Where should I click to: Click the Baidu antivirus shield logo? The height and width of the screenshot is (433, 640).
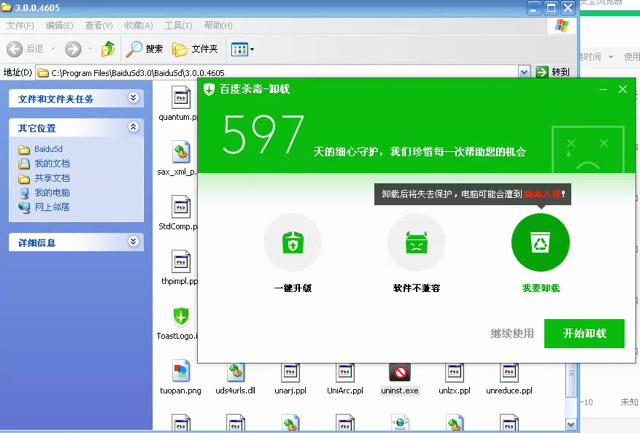[x=209, y=89]
